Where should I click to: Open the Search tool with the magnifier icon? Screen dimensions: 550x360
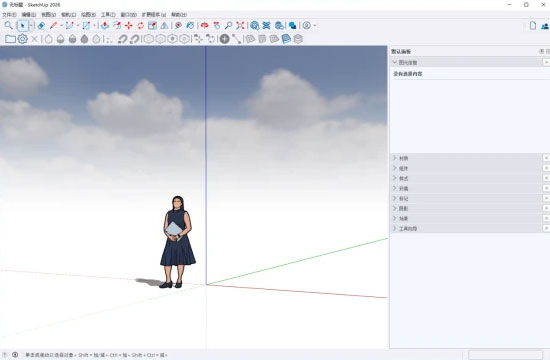tap(8, 25)
